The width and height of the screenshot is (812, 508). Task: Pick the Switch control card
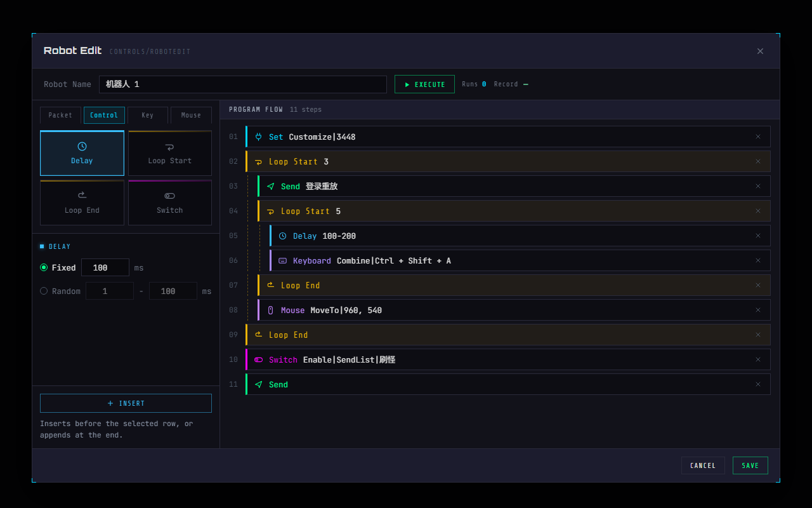[x=170, y=203]
